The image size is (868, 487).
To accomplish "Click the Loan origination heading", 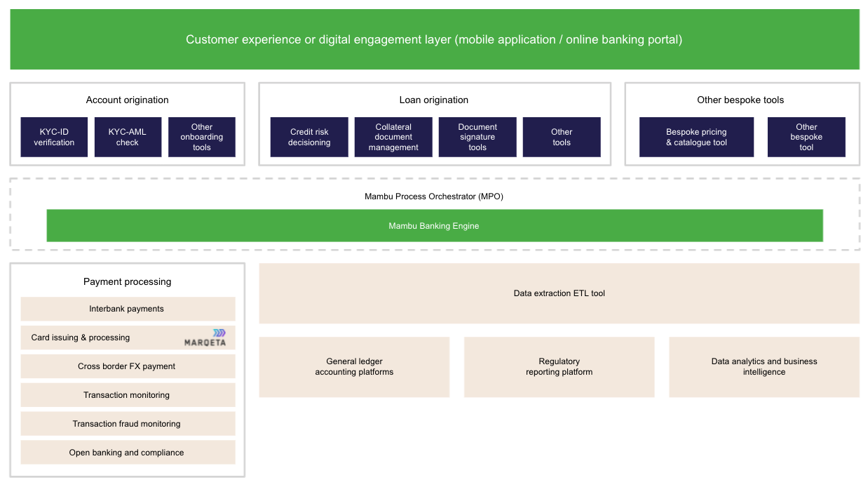I will [434, 100].
